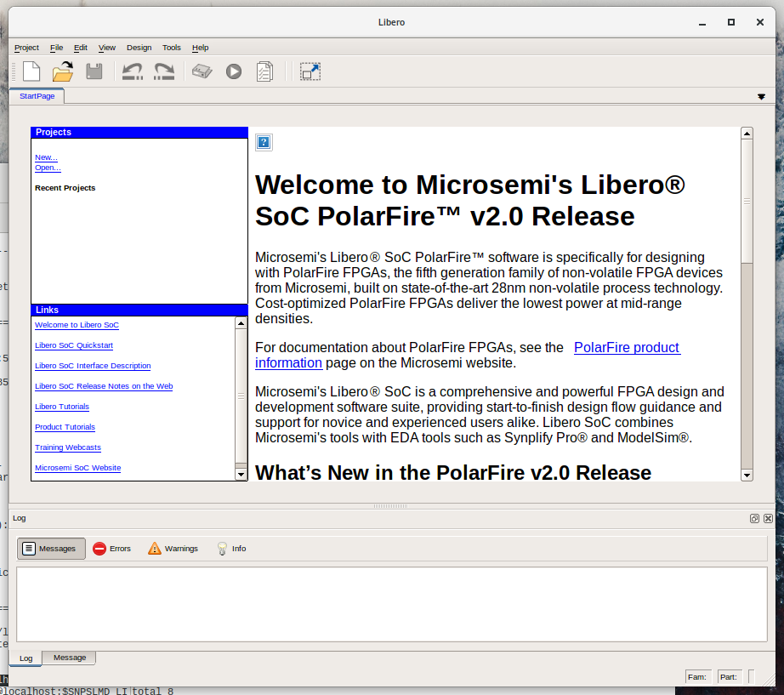Undo with the left curved arrow icon
The width and height of the screenshot is (784, 695).
point(133,71)
